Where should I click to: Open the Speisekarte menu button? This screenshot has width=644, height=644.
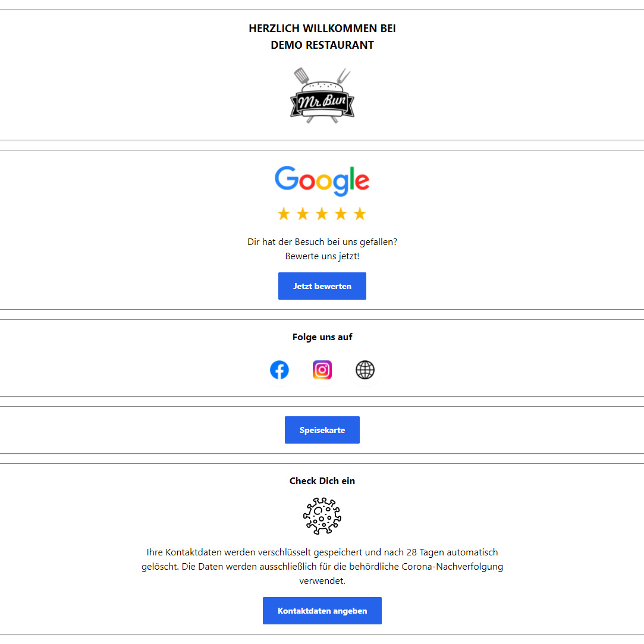pos(322,430)
